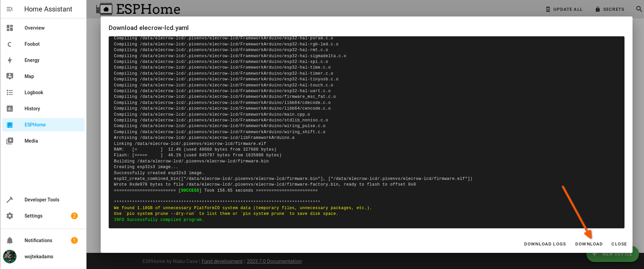Open the 2023.7.0 Documentation link
Viewport: 644px width, 269px height.
pyautogui.click(x=274, y=261)
